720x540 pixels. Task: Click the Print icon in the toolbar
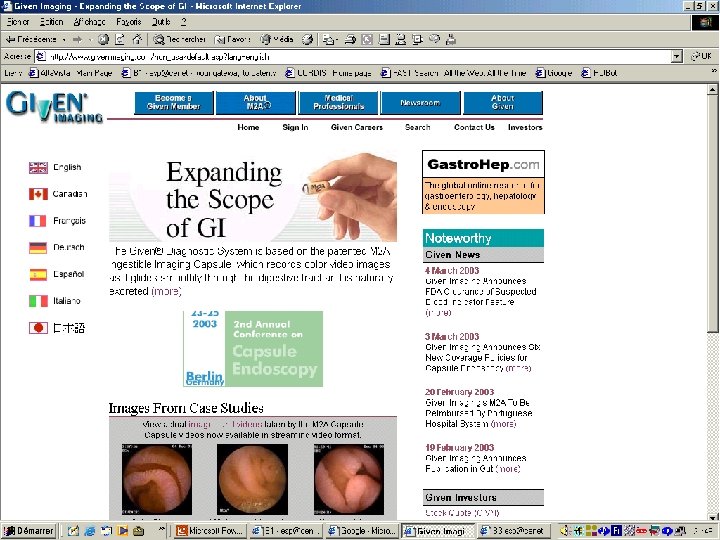click(350, 39)
